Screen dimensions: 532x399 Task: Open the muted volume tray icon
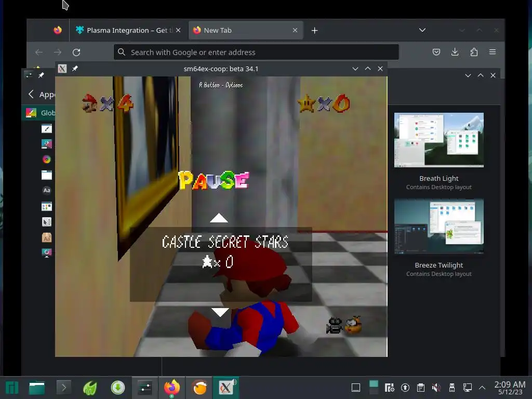point(436,388)
